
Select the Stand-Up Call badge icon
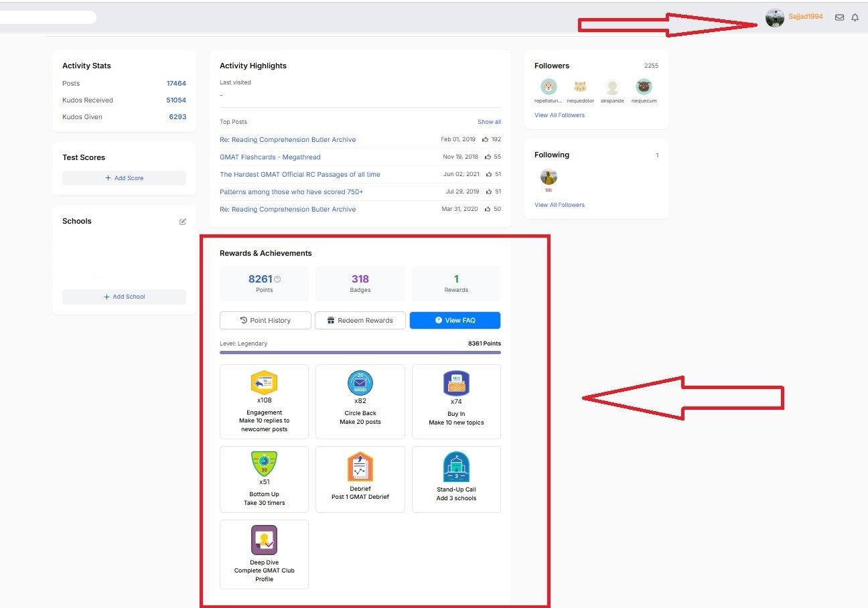[x=456, y=467]
